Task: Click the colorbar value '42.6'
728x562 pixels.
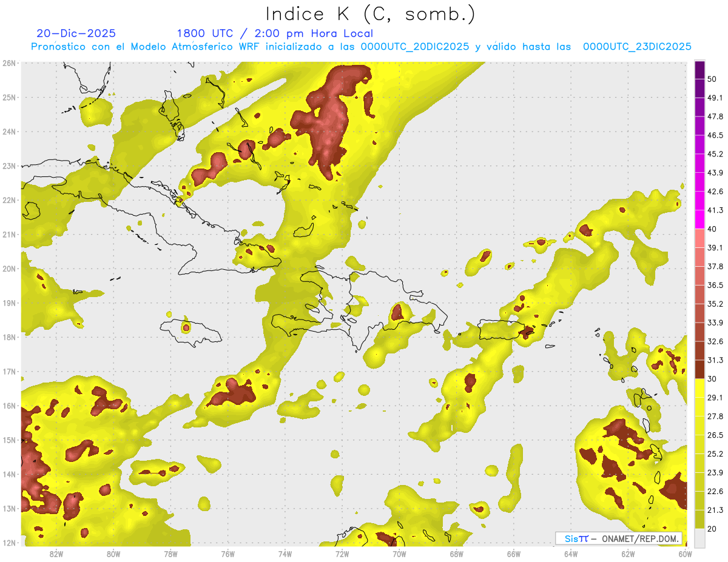Action: tap(715, 192)
